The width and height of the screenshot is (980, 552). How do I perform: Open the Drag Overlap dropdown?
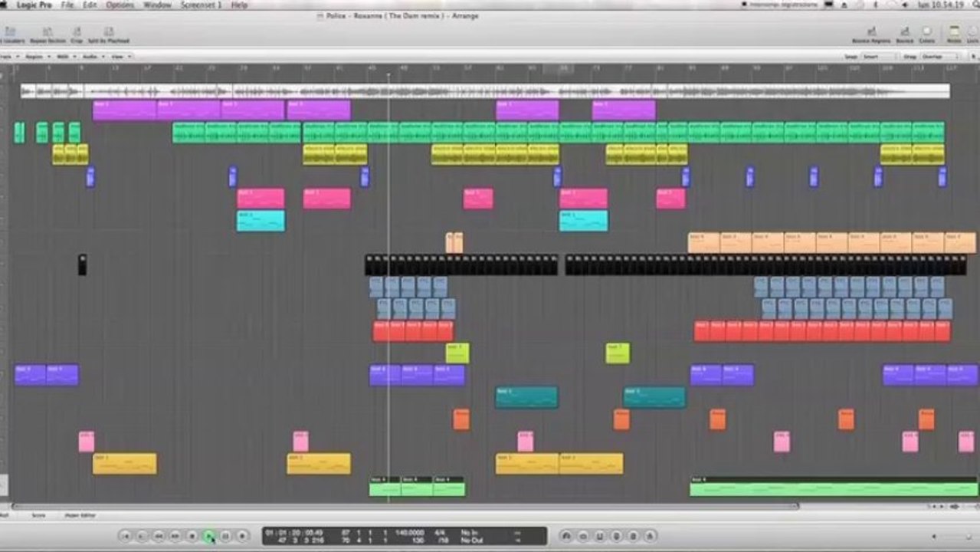tap(939, 56)
